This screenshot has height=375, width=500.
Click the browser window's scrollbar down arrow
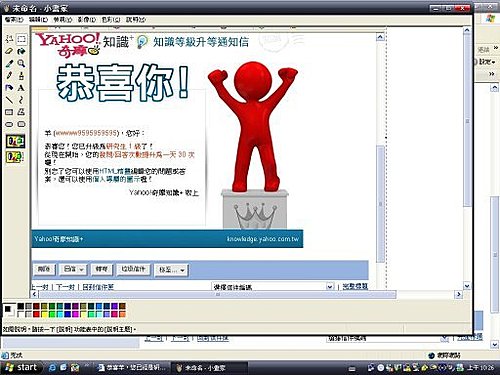495,345
